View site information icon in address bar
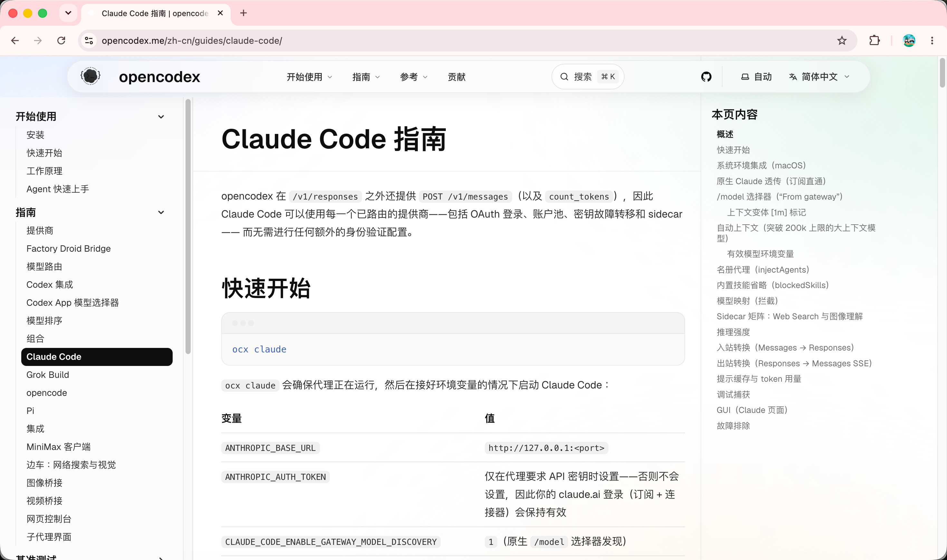This screenshot has width=947, height=560. pyautogui.click(x=89, y=40)
